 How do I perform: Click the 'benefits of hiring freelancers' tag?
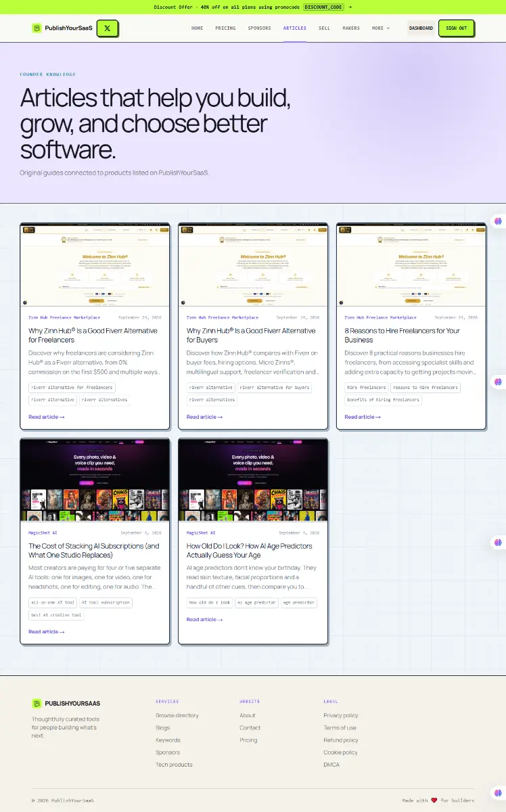(x=384, y=400)
